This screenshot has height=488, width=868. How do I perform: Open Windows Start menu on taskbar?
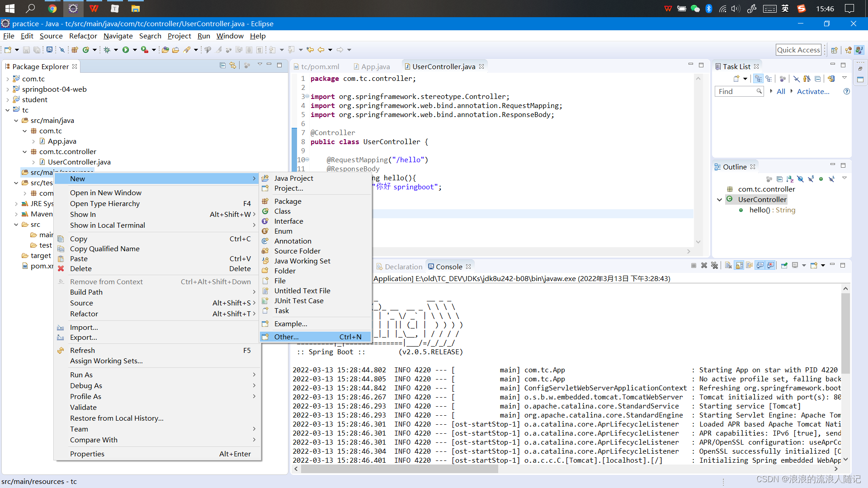9,9
